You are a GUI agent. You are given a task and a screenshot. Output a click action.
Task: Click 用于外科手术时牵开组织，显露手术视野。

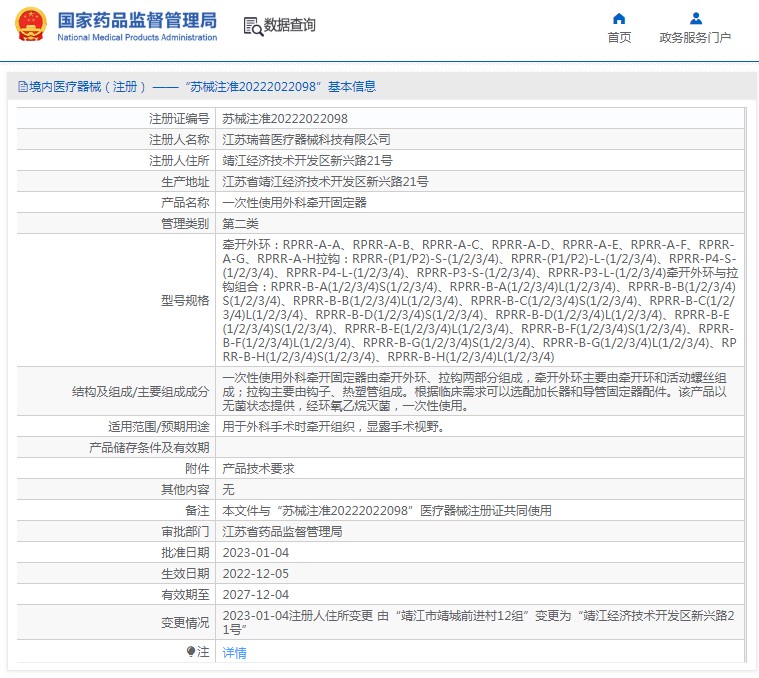pos(334,426)
